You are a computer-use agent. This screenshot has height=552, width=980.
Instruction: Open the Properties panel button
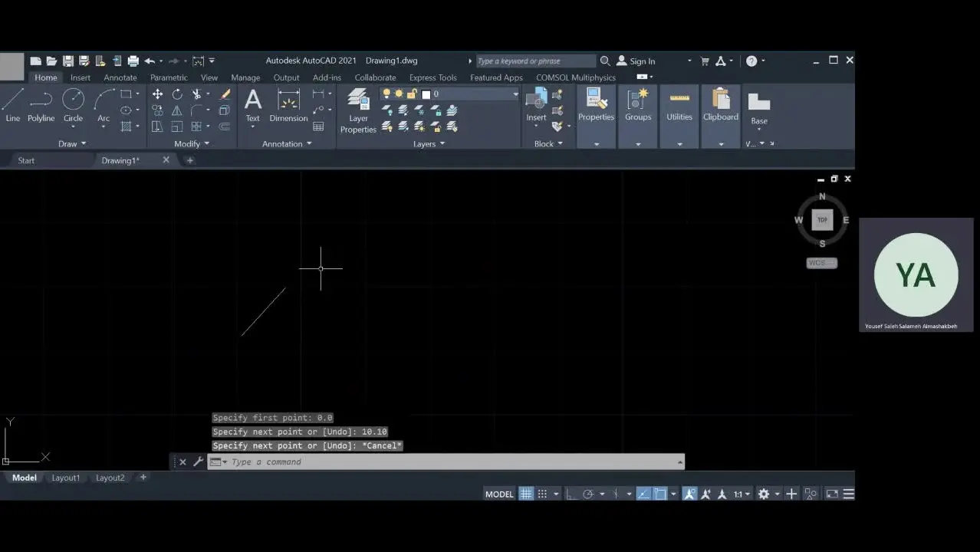[x=596, y=105]
